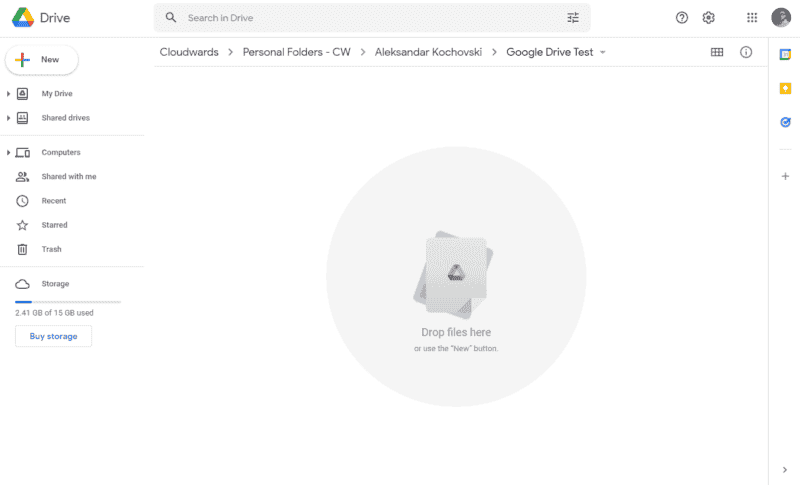Go to Aleksandar Kochovski breadcrumb

tap(428, 52)
